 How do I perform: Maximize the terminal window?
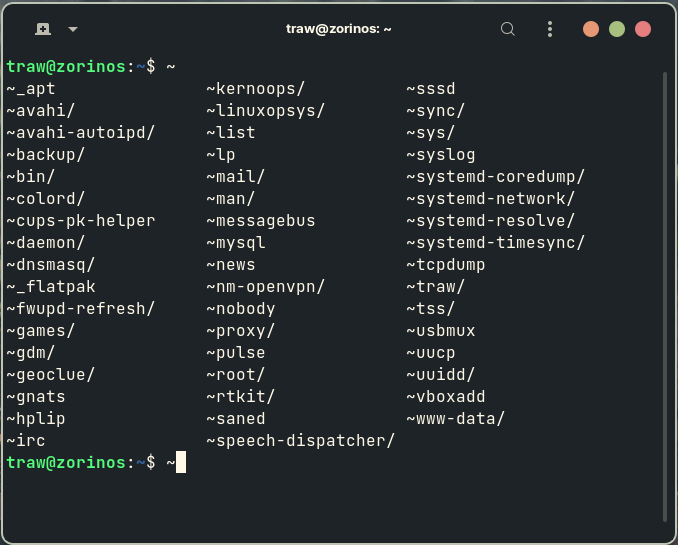click(617, 29)
